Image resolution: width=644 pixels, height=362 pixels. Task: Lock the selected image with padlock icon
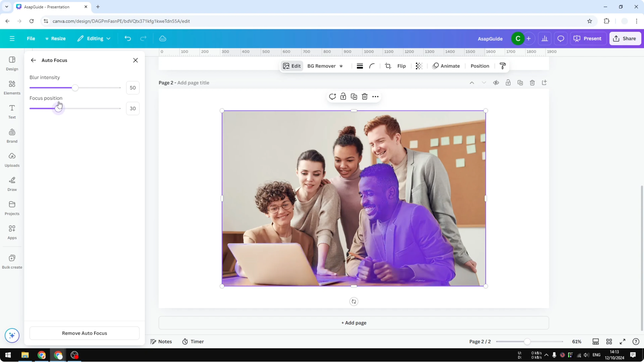click(x=343, y=96)
